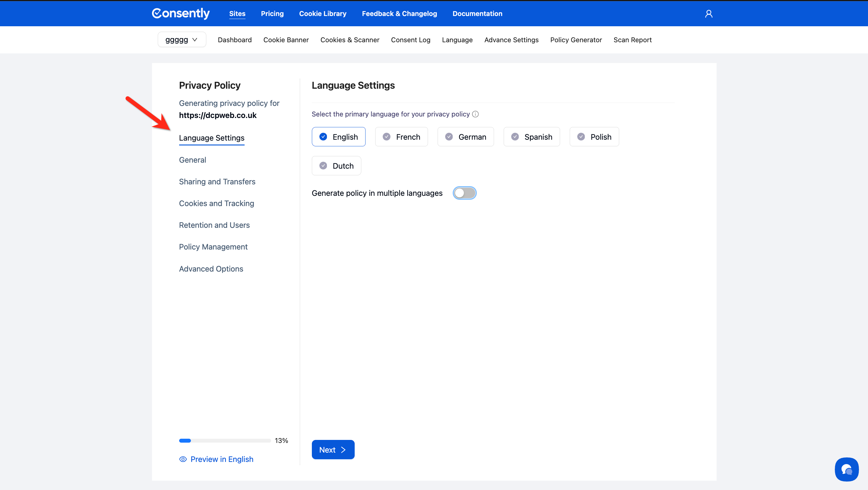Viewport: 868px width, 490px height.
Task: Open Advanced Options in sidebar
Action: pyautogui.click(x=211, y=269)
